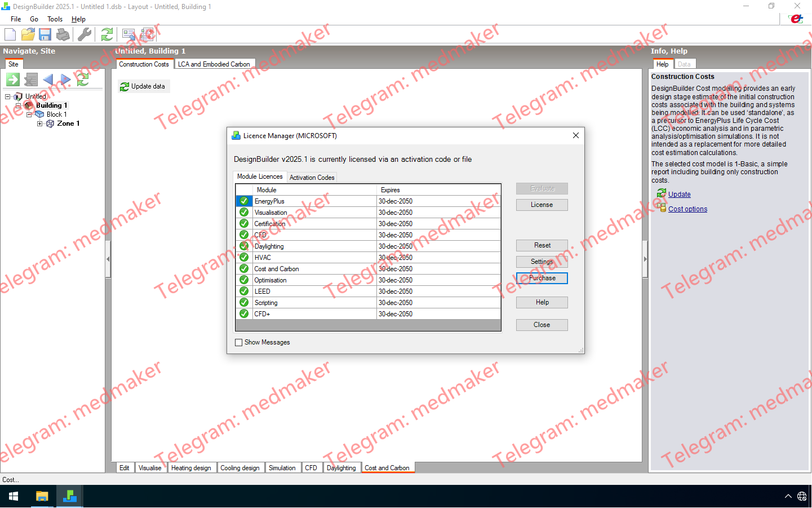The height and width of the screenshot is (508, 812).
Task: Click the blue back navigation arrow
Action: (x=48, y=79)
